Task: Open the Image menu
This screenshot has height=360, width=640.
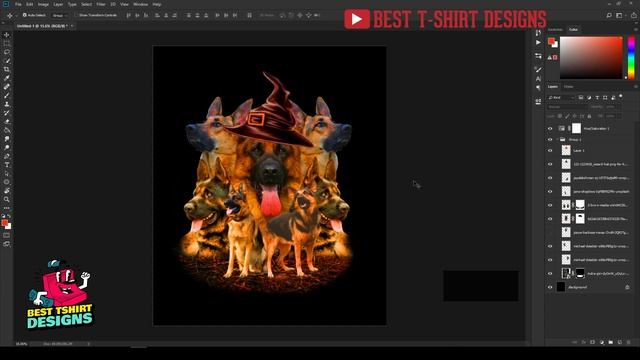Action: tap(43, 4)
